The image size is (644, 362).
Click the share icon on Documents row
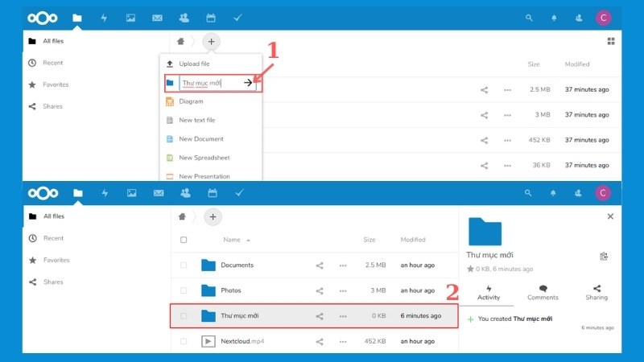[320, 265]
